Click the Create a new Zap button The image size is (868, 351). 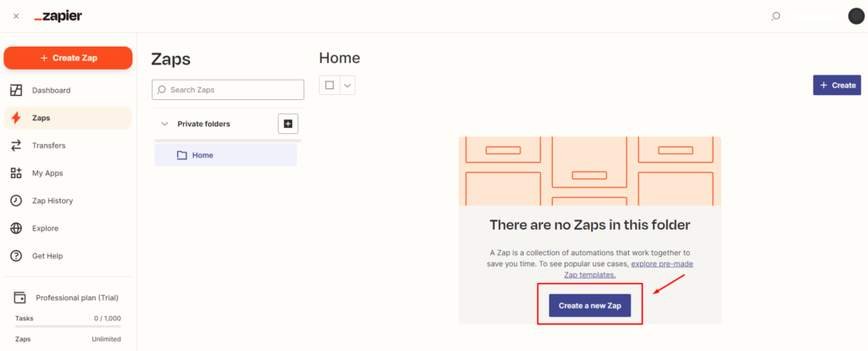(x=589, y=305)
